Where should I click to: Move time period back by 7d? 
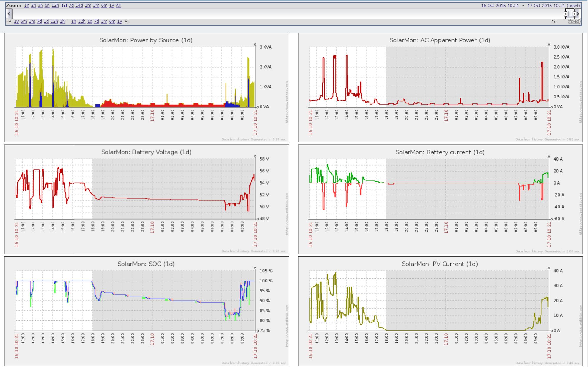click(39, 21)
